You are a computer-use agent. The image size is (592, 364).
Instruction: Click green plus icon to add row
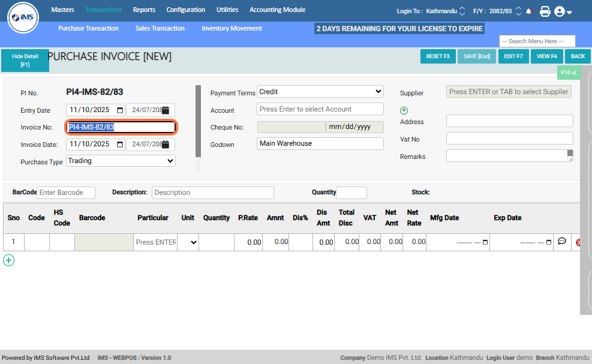9,260
